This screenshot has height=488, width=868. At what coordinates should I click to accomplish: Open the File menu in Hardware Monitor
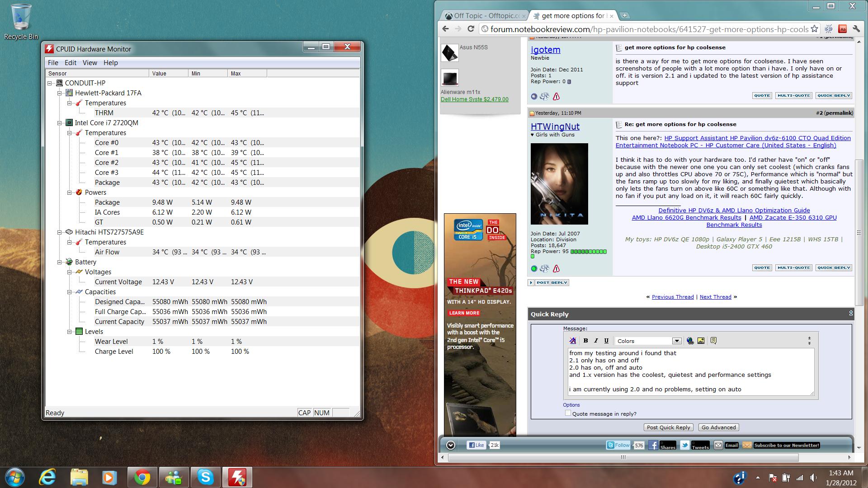(x=53, y=63)
